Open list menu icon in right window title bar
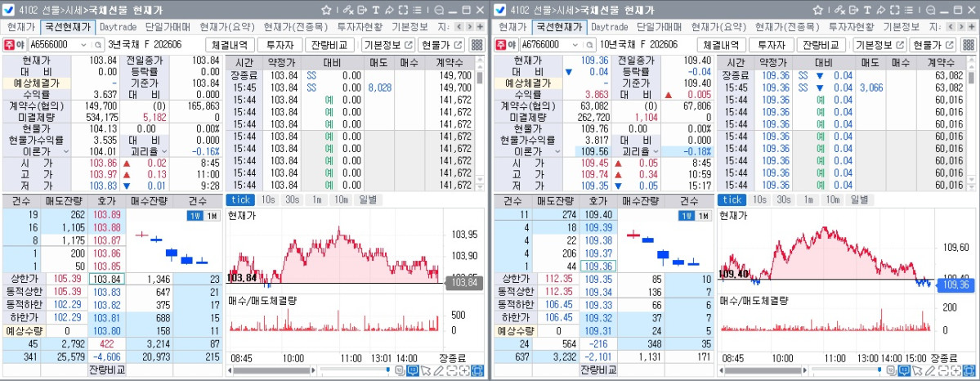The image size is (980, 381). coord(909,10)
